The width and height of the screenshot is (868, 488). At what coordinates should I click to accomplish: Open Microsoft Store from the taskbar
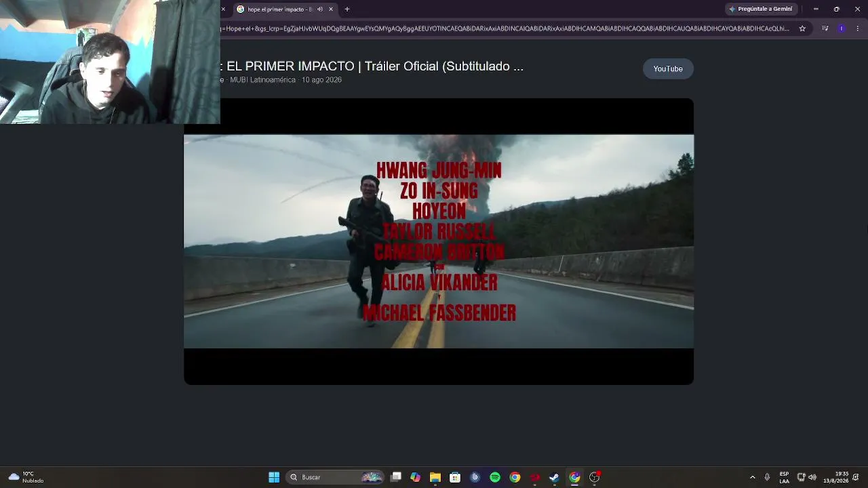(x=455, y=477)
